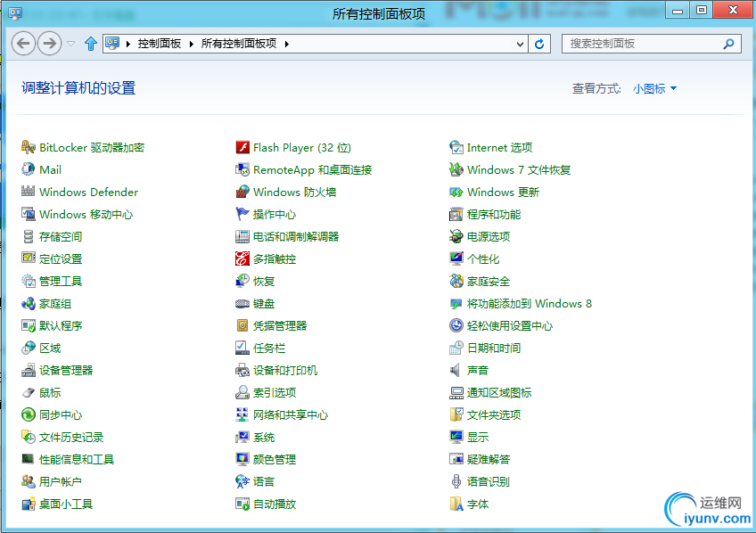Open the 区域 link
Image resolution: width=756 pixels, height=533 pixels.
click(x=50, y=348)
